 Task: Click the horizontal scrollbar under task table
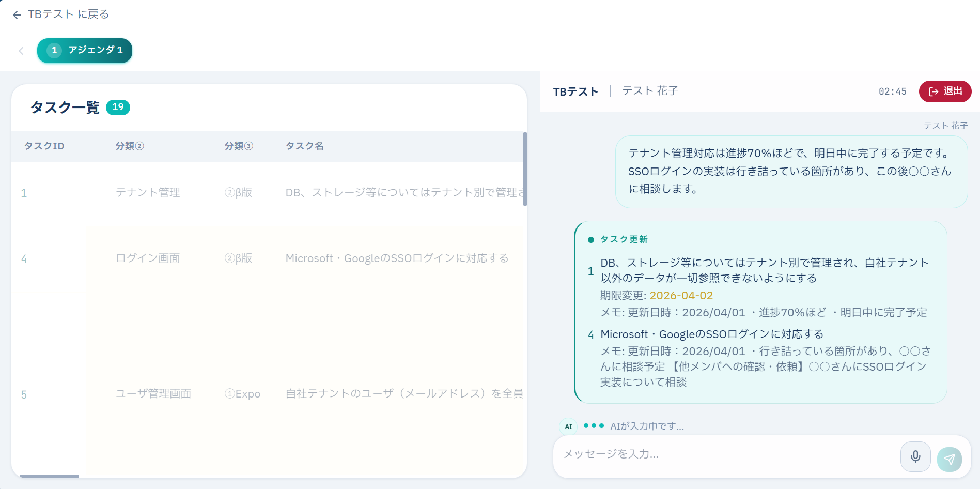49,476
